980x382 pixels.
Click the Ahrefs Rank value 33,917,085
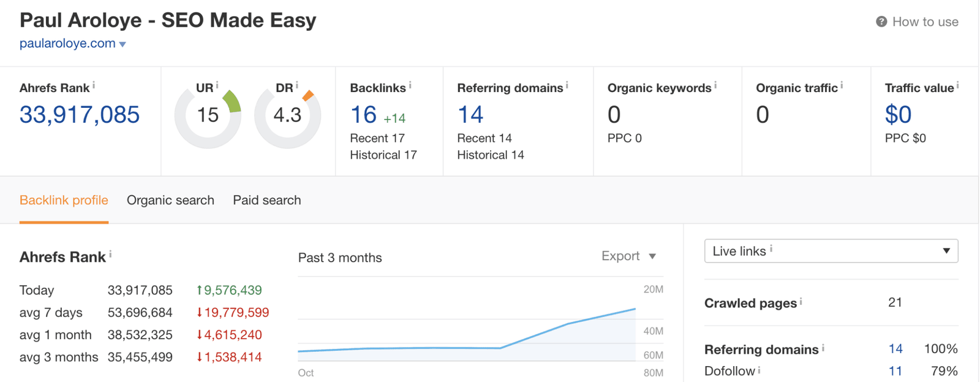tap(80, 115)
